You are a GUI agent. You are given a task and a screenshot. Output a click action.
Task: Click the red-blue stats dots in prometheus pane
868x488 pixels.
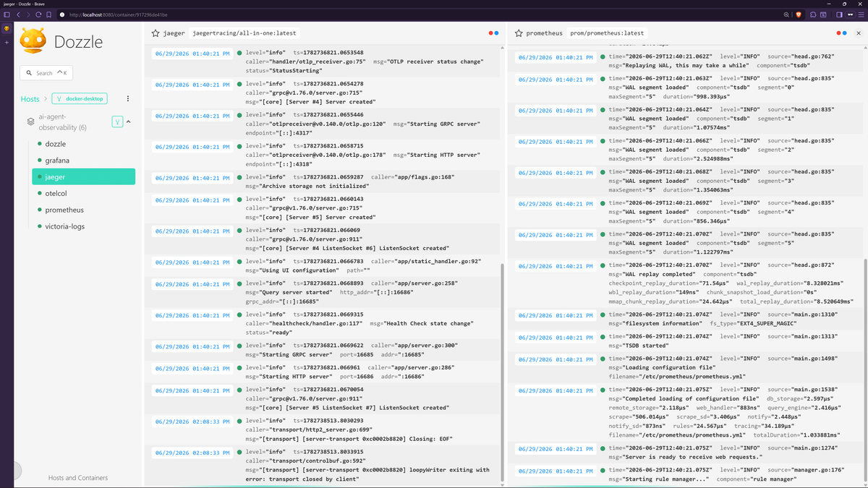841,33
